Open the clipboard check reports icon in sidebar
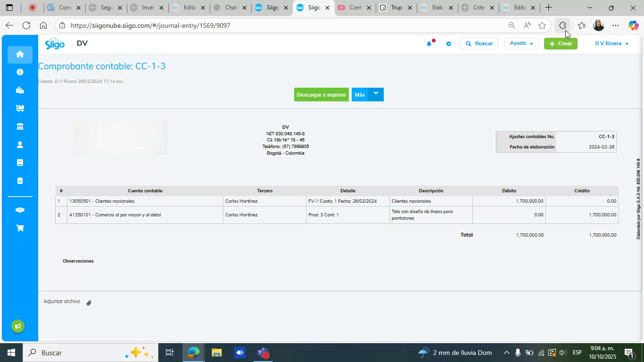644x362 pixels. [20, 181]
